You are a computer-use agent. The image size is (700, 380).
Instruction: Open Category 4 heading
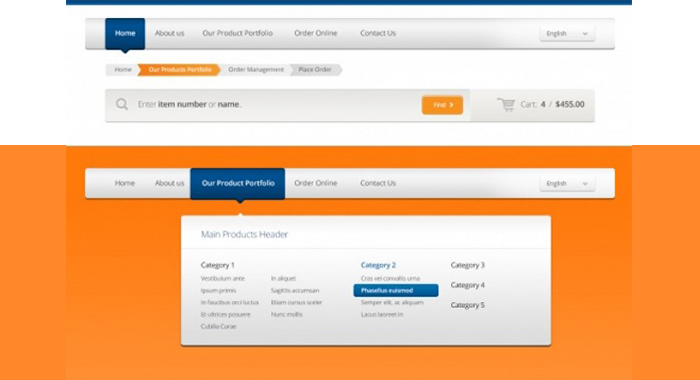(x=467, y=285)
